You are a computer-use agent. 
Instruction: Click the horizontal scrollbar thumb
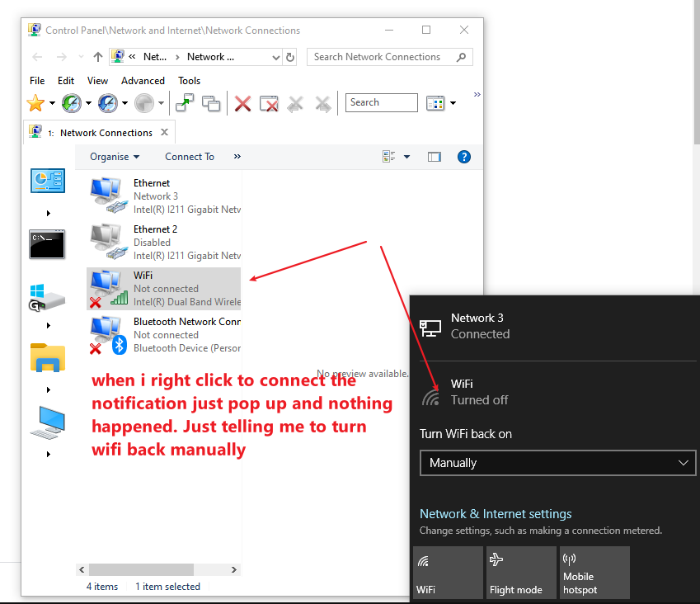click(x=141, y=569)
